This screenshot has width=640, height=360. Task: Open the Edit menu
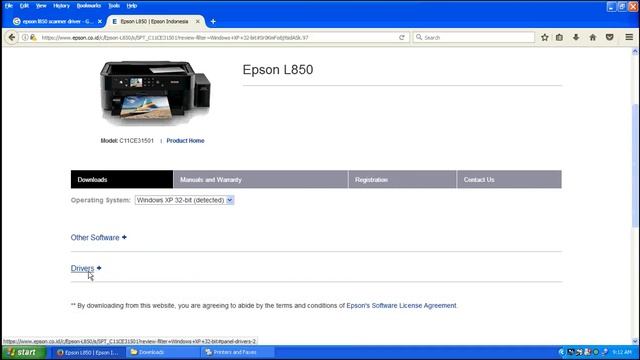pos(24,6)
